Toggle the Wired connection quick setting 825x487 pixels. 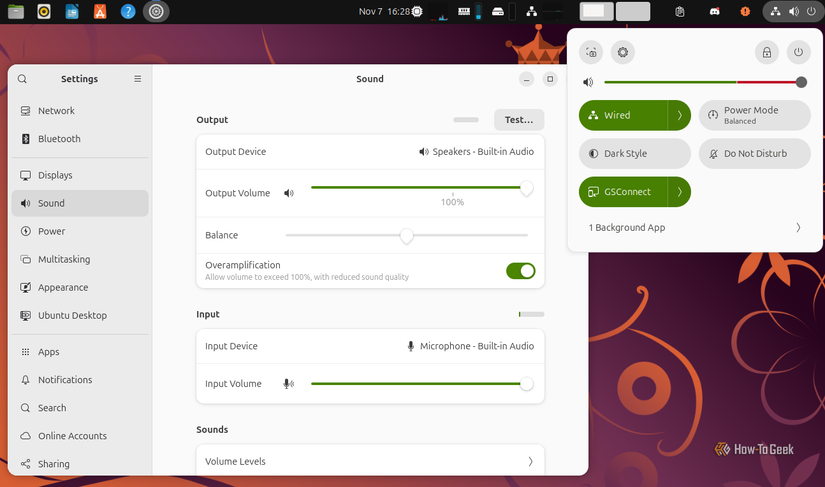click(x=623, y=115)
